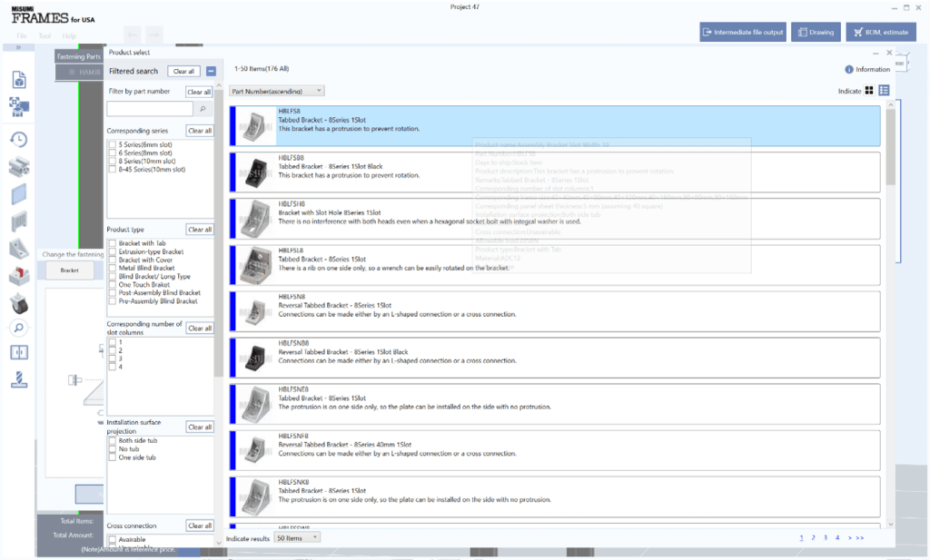Check the 5 Series(6mm slot) checkbox
930x560 pixels.
pos(112,144)
